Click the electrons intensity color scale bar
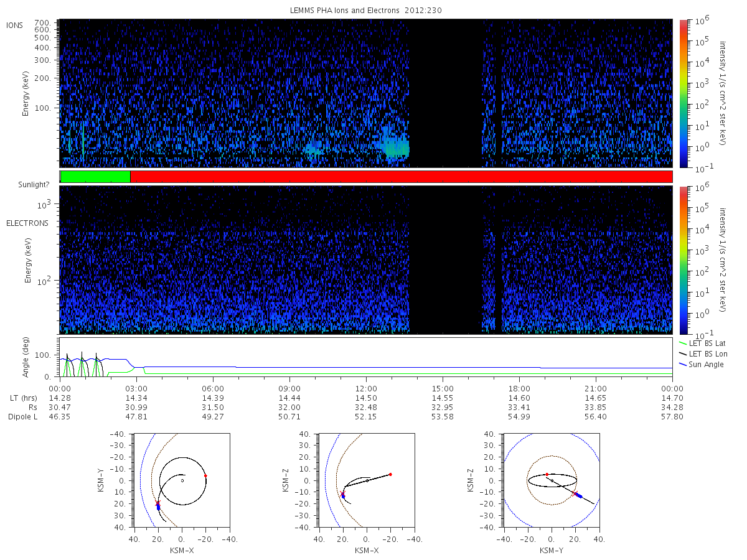747x560 pixels. pyautogui.click(x=683, y=259)
